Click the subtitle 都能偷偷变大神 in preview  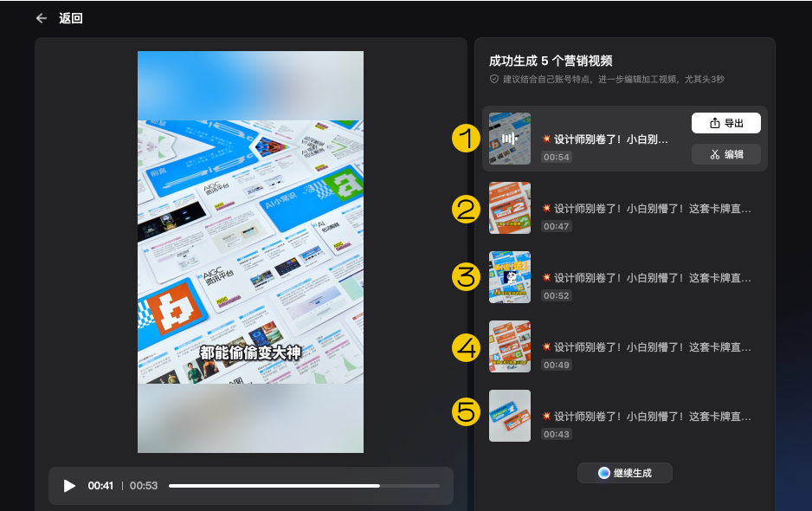coord(251,353)
